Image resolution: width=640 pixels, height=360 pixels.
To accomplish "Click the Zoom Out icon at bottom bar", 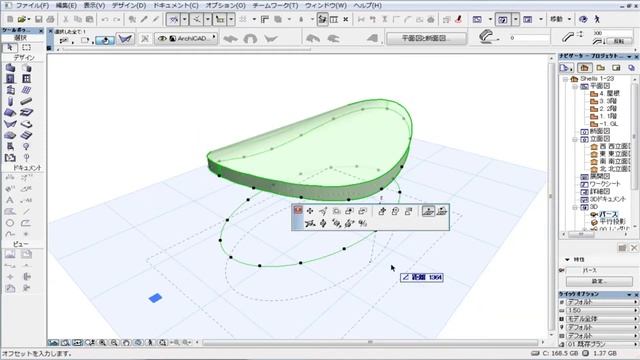I will [114, 342].
